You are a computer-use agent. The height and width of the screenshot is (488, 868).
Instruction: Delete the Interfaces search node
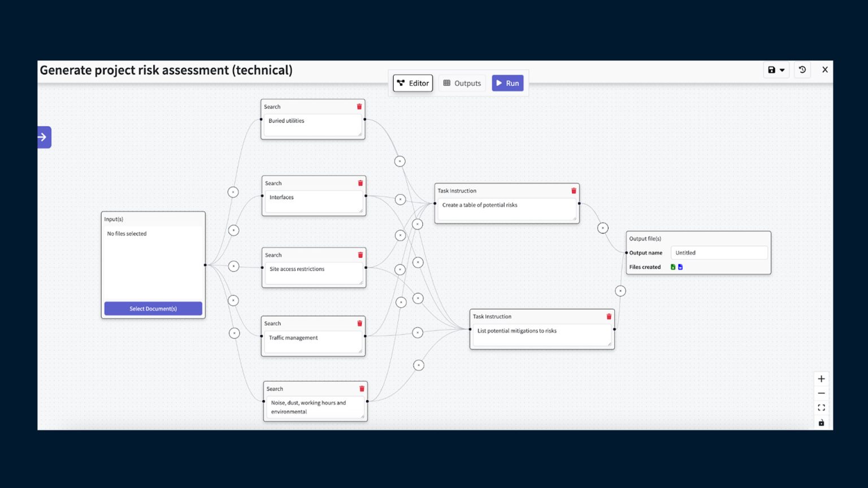point(360,183)
